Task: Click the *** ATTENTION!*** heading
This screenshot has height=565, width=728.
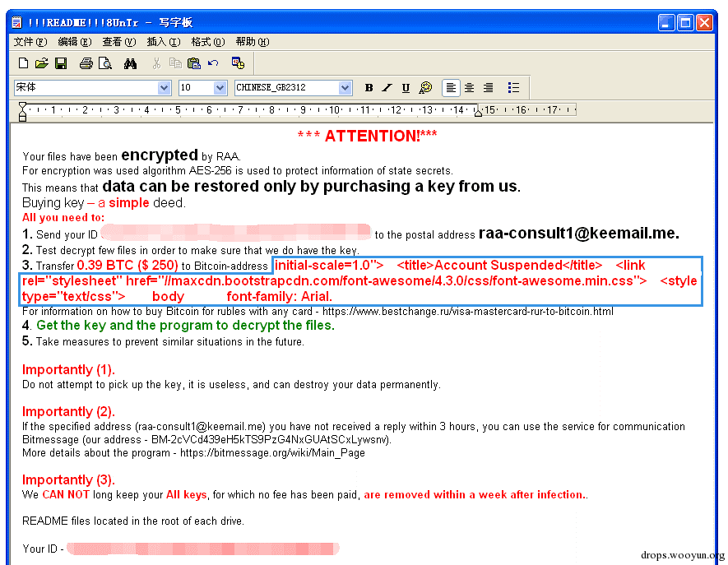Action: tap(367, 136)
